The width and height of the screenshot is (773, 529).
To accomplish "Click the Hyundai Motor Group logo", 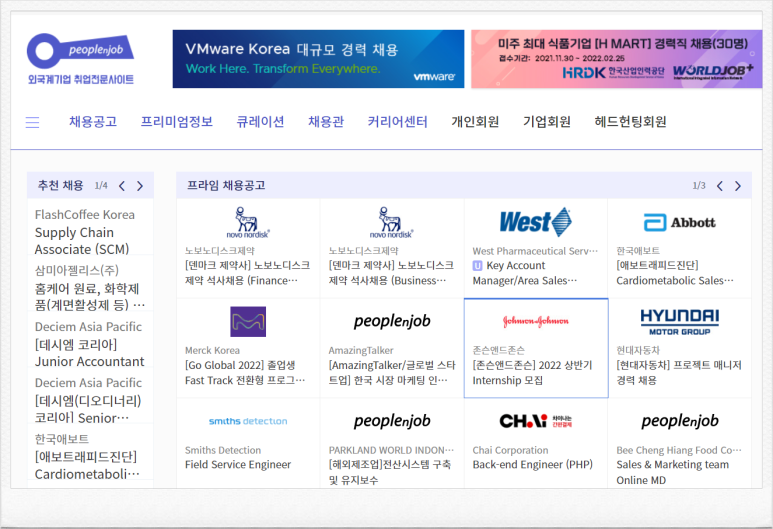I will pyautogui.click(x=679, y=322).
